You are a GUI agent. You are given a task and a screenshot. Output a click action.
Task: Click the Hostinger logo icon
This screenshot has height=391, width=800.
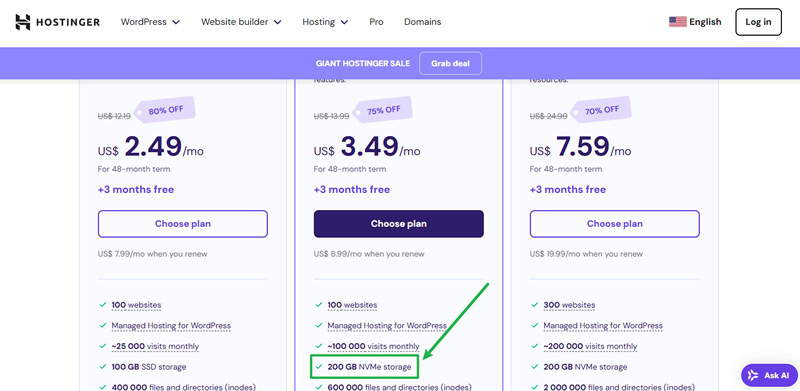tap(23, 22)
